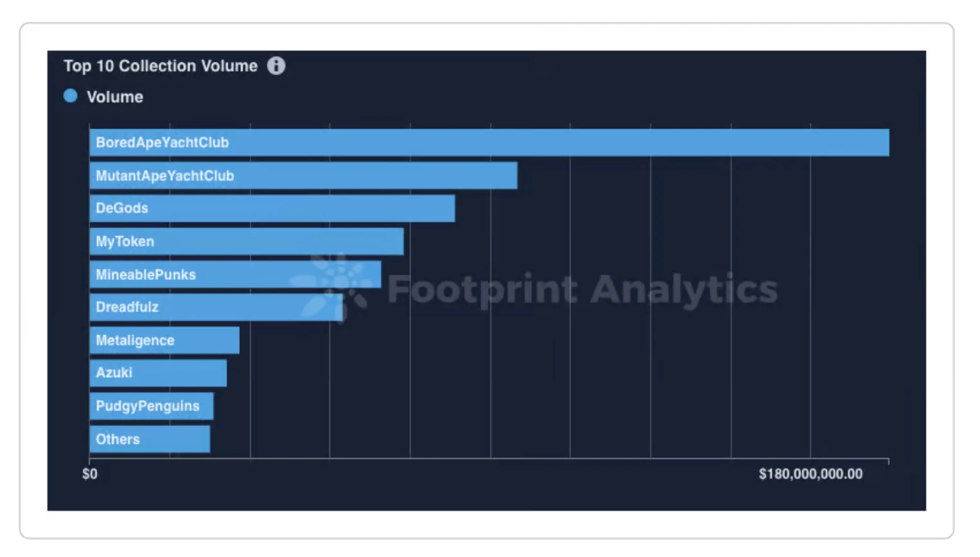
Task: Click the $0 axis label
Action: click(x=90, y=474)
